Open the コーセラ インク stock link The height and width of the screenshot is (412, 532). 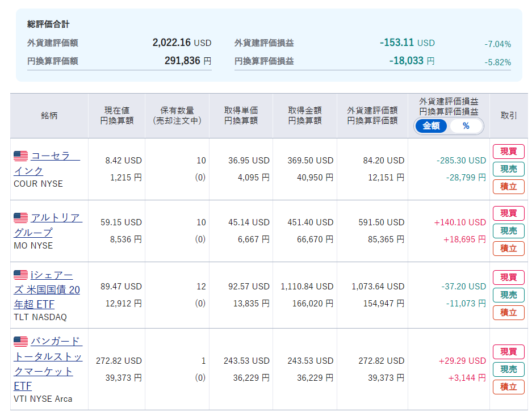point(47,163)
